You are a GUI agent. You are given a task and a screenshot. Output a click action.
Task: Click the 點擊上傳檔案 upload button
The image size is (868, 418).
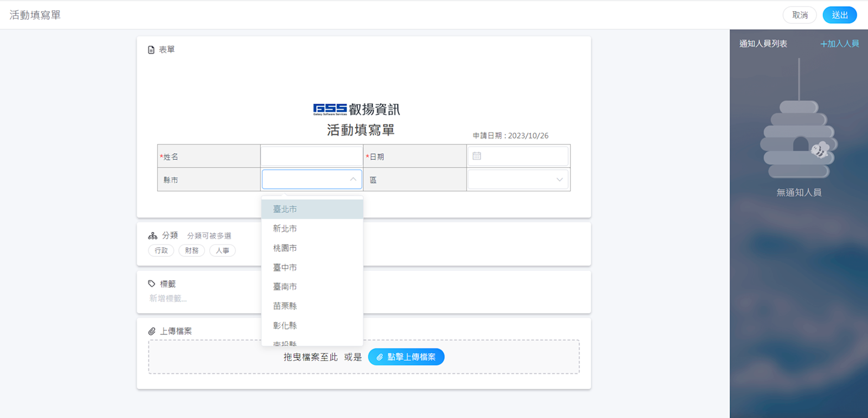[x=406, y=357]
